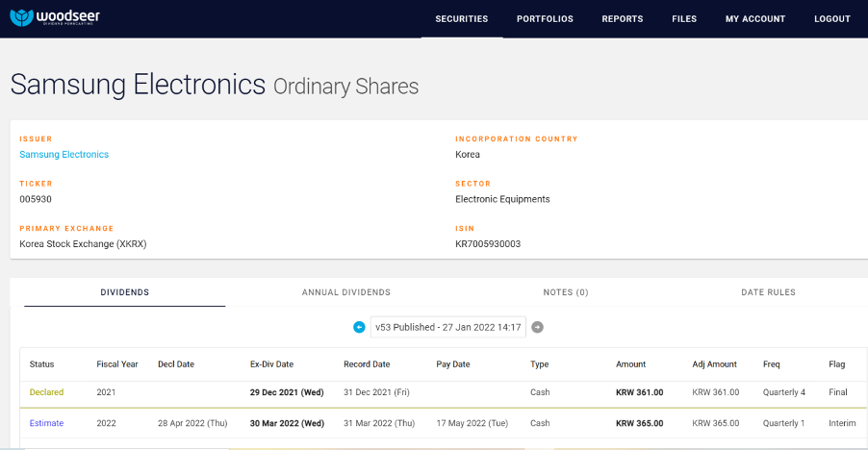Viewport: 868px width, 450px height.
Task: Open MY ACCOUNT page
Action: click(x=755, y=19)
